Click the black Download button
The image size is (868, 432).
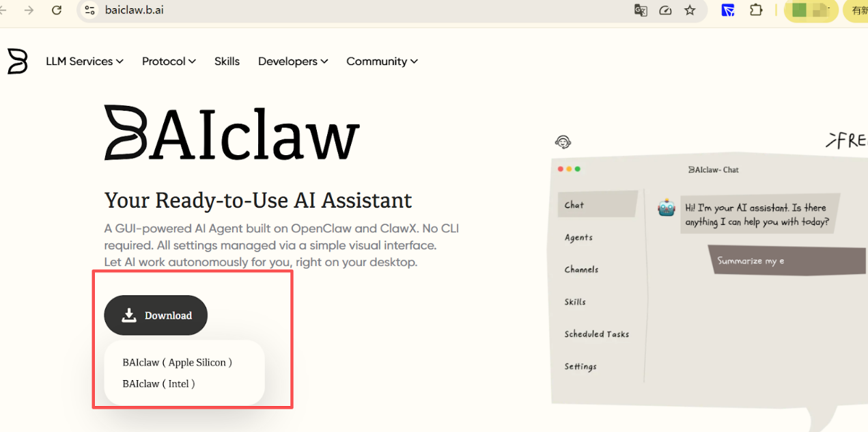[x=156, y=315]
